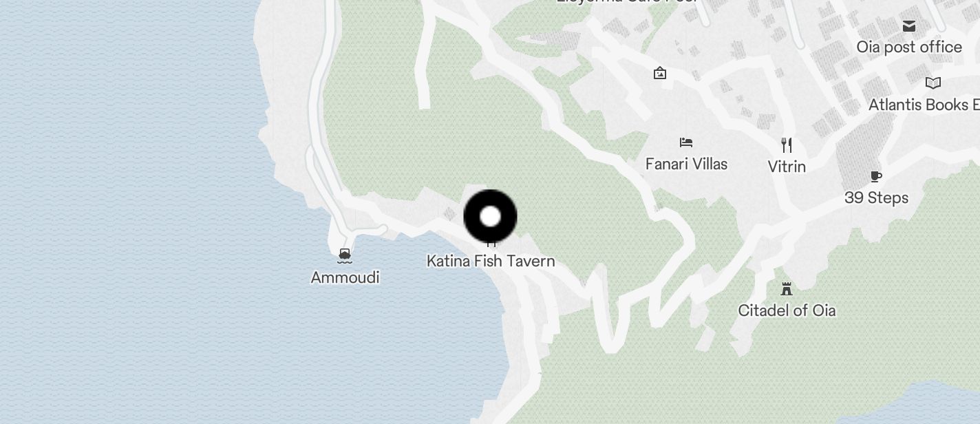This screenshot has height=424, width=980.
Task: Click the Ammoudi ferry boat icon
Action: coord(345,257)
